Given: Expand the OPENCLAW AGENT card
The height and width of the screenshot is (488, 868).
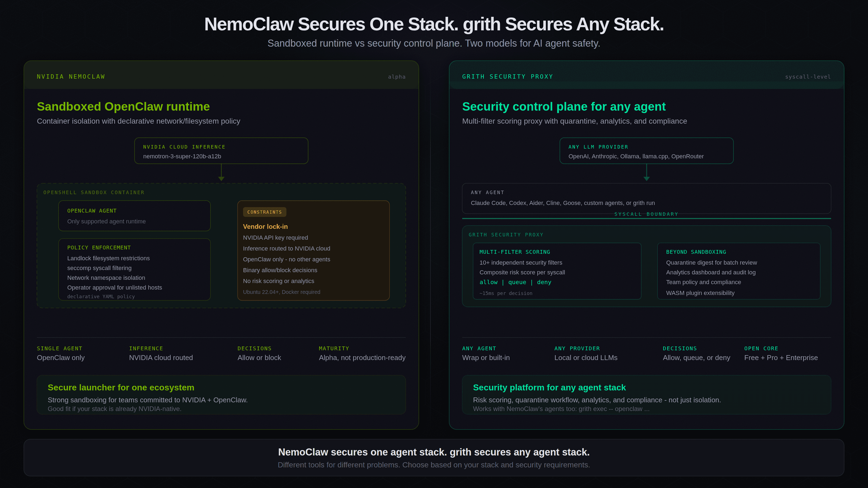Looking at the screenshot, I should click(x=92, y=210).
